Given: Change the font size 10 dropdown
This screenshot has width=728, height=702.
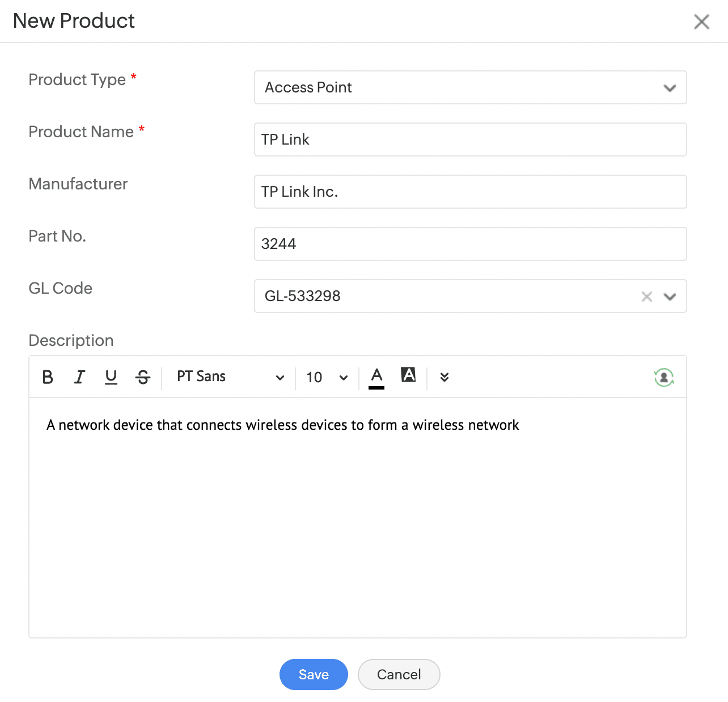Looking at the screenshot, I should 327,378.
